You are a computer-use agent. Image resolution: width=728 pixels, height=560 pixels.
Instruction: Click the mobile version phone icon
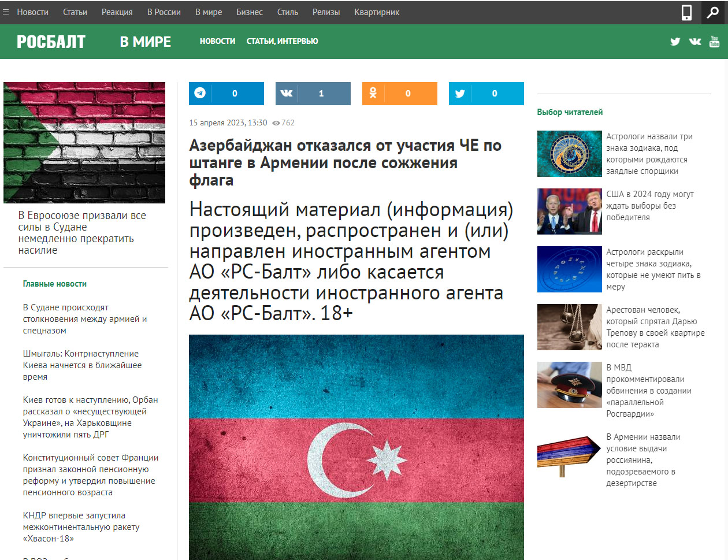pos(686,12)
